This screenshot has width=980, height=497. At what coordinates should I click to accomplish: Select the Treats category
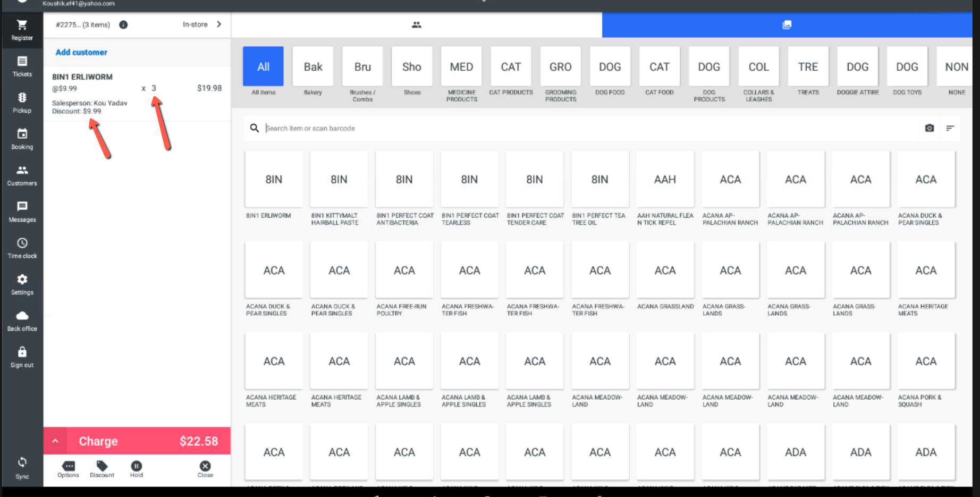click(x=808, y=66)
